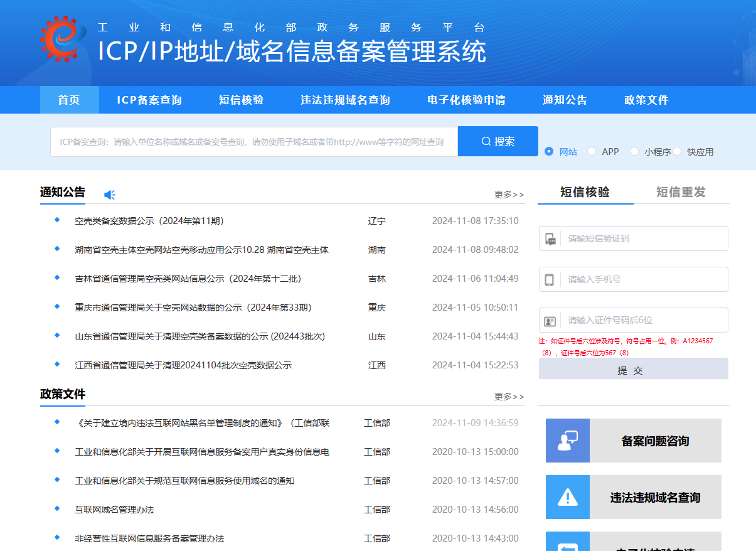
Task: Open 重庆市通信管理局关于空壳网站数据的公示
Action: 193,308
